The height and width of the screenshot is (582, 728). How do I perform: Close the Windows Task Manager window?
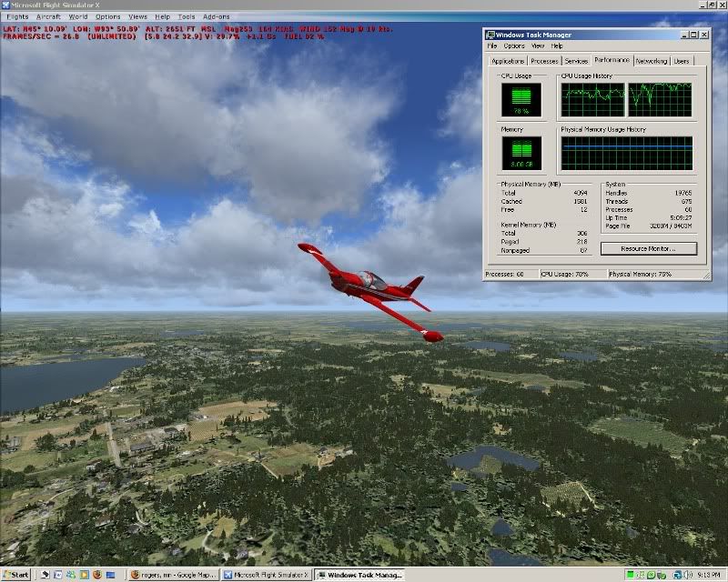coord(704,35)
